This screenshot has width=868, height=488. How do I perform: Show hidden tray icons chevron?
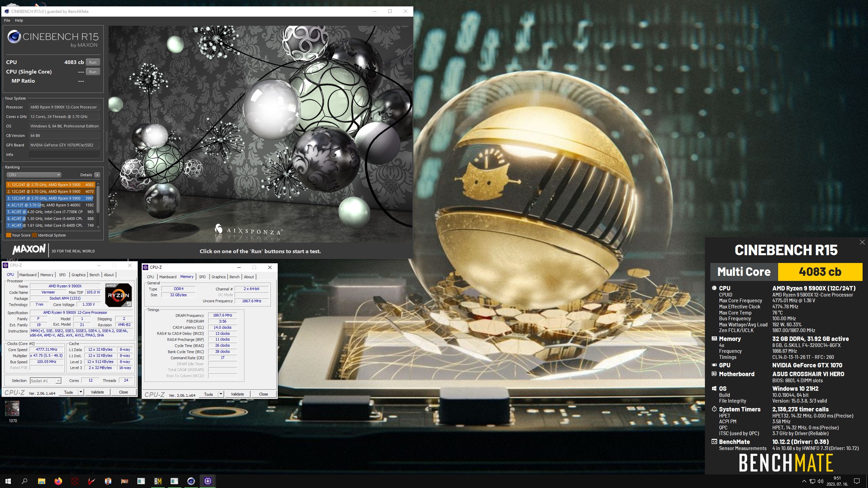tap(804, 481)
